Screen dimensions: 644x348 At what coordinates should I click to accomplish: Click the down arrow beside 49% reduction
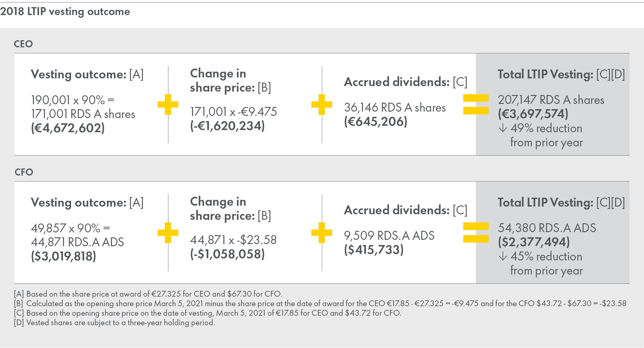(x=503, y=128)
